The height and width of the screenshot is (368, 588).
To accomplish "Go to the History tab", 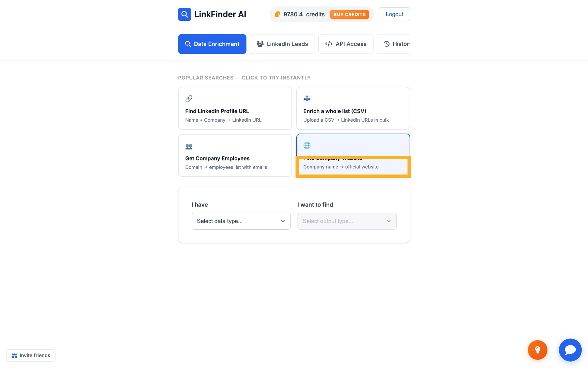I will (x=394, y=44).
